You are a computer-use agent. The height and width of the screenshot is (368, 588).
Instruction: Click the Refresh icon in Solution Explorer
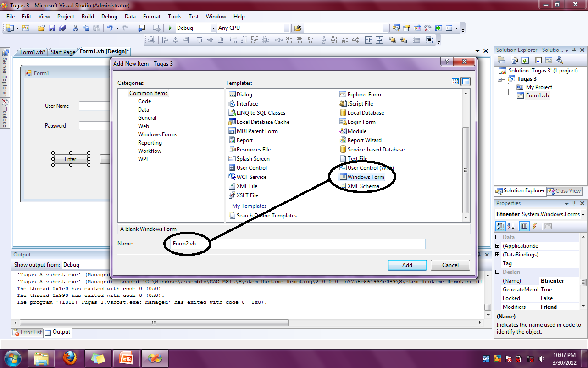pyautogui.click(x=525, y=60)
